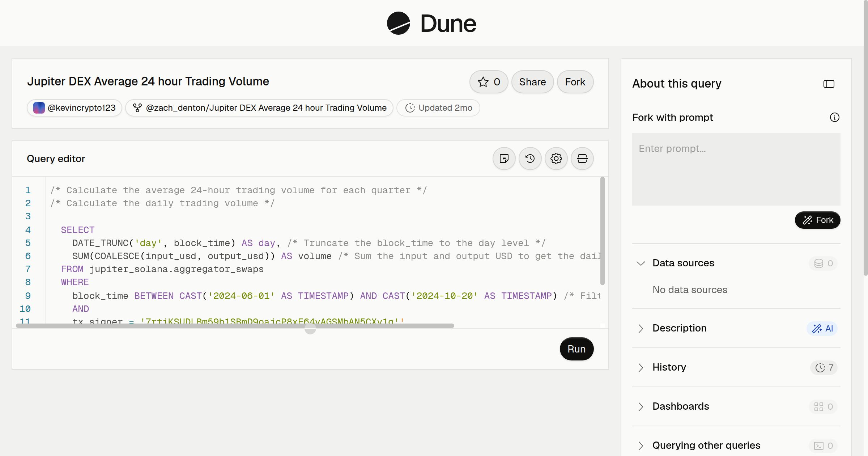Click the 'SELECT' keyword on line 4

tap(78, 230)
